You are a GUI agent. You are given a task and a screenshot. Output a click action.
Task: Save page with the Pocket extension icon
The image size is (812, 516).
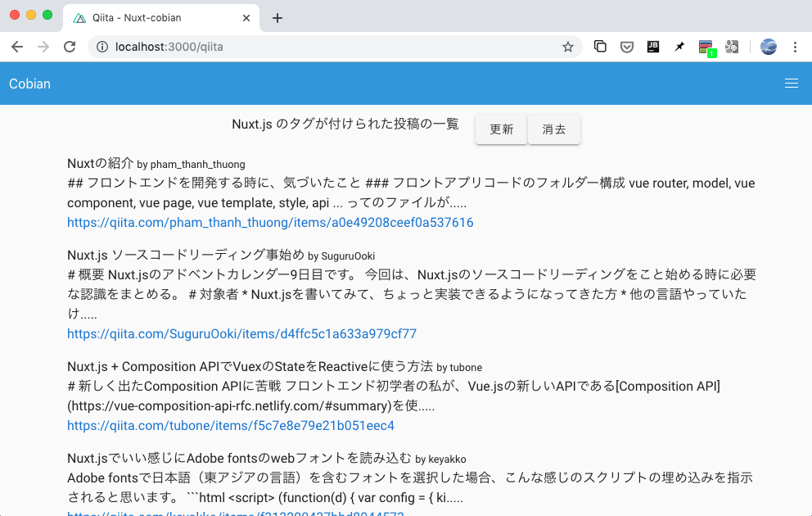point(627,48)
